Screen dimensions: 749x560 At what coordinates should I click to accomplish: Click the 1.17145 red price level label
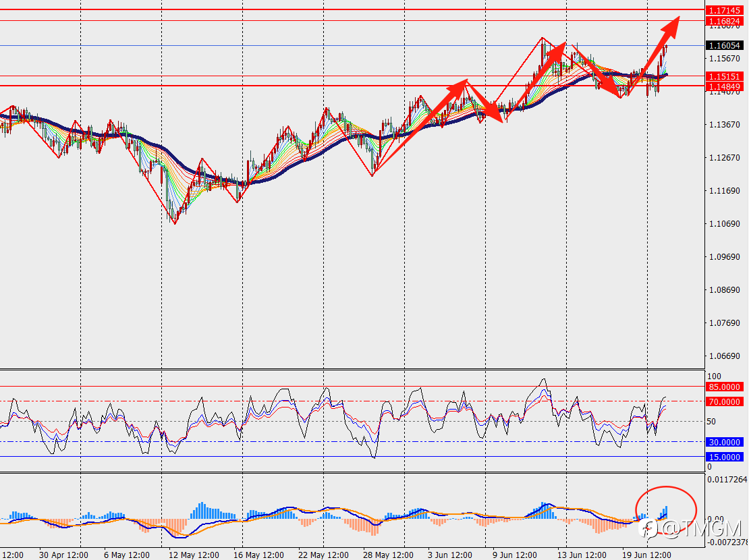pos(724,10)
